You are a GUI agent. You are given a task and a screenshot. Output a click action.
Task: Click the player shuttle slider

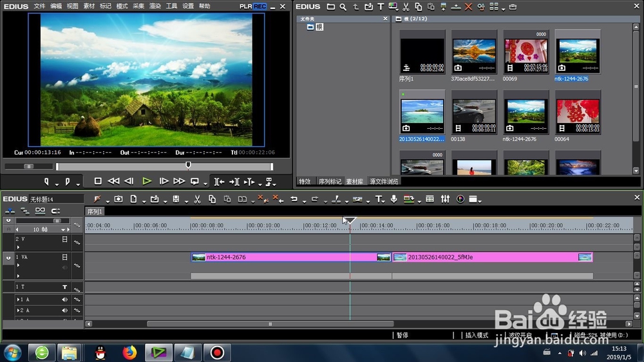[29, 166]
